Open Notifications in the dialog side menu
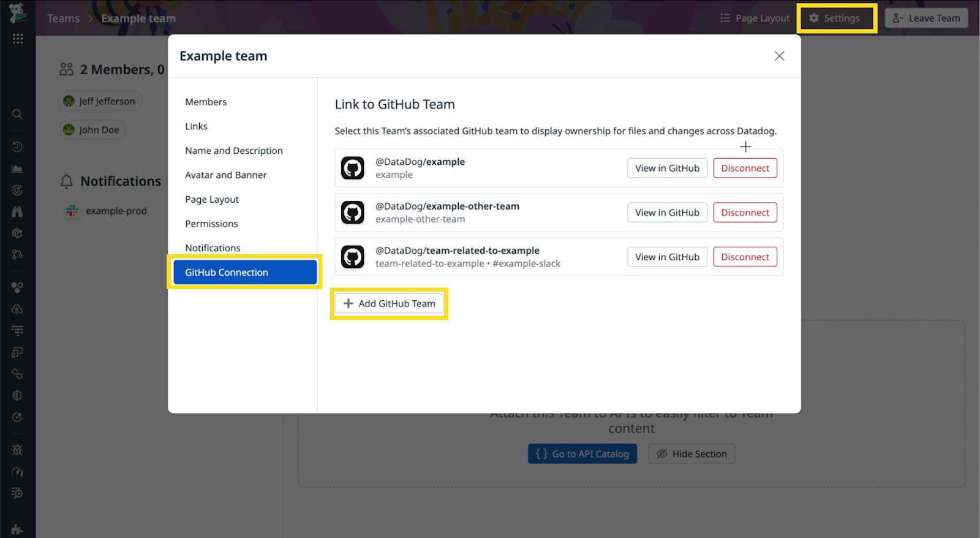Screen dimensions: 980x538 pyautogui.click(x=213, y=248)
